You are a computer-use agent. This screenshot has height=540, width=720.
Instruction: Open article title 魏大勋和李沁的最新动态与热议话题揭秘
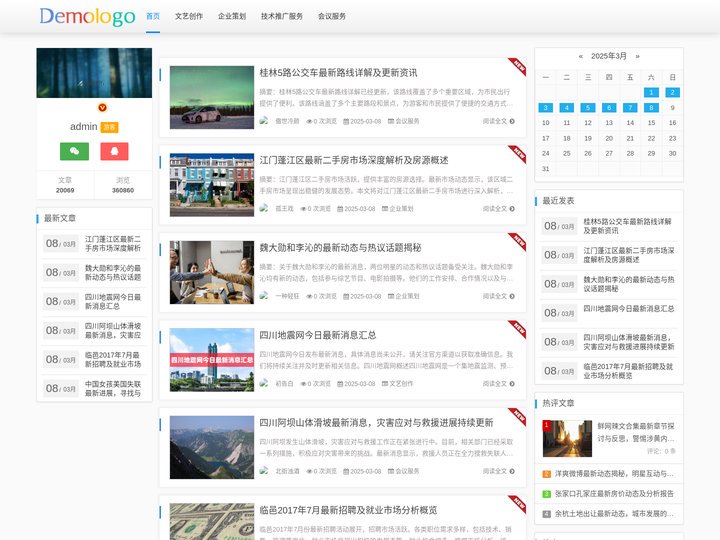click(340, 248)
